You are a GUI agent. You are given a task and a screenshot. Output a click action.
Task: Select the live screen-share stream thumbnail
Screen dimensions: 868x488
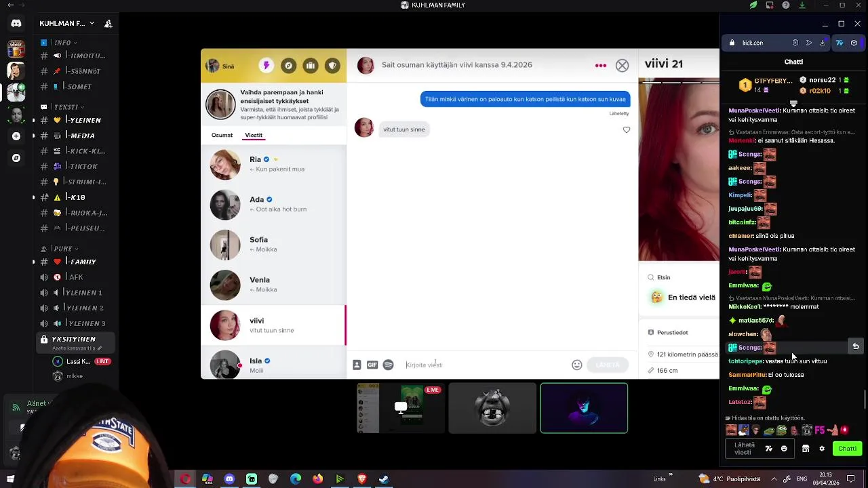click(401, 408)
